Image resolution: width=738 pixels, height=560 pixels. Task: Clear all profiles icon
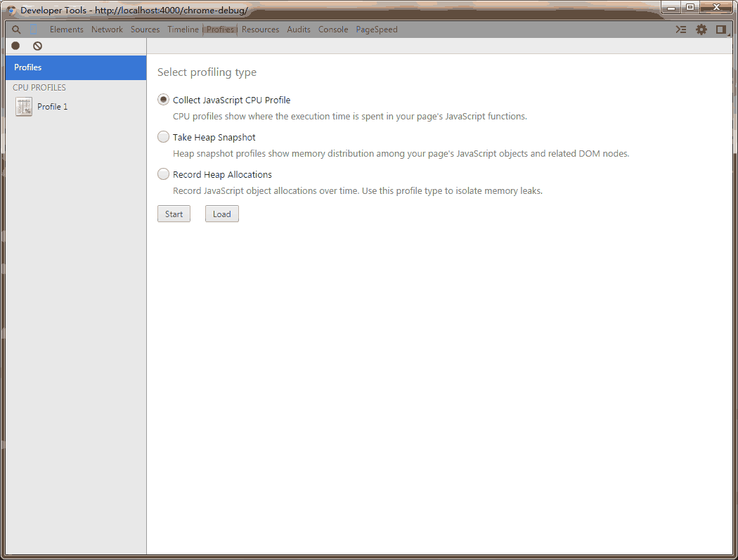[38, 46]
